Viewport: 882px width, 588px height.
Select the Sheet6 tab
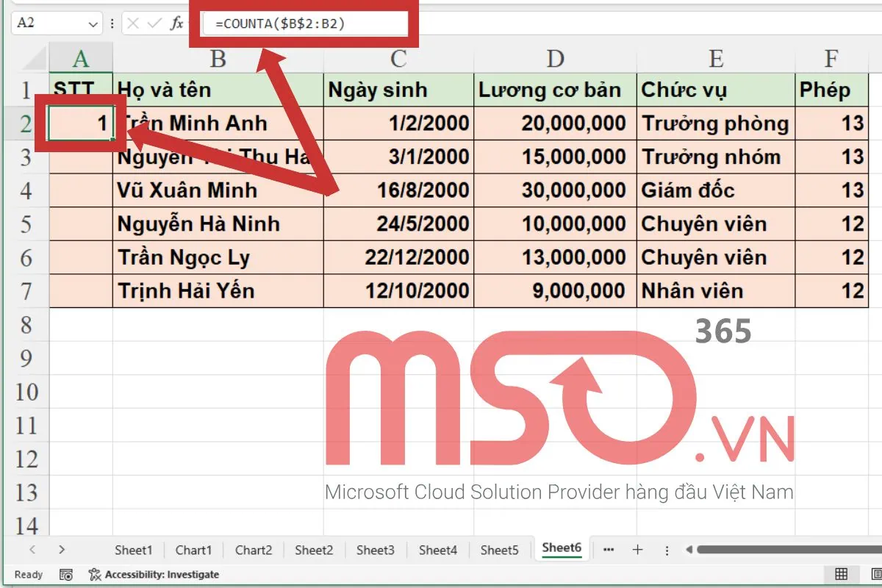click(561, 548)
